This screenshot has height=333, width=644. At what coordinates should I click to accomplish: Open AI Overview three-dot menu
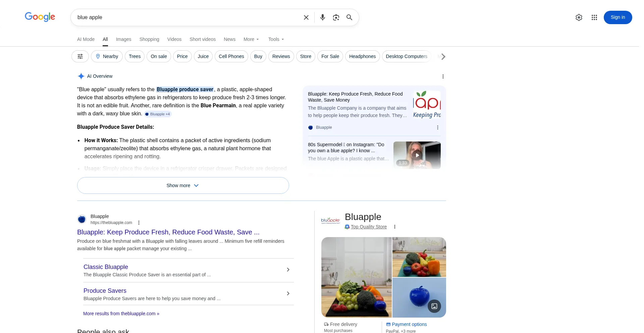click(x=443, y=76)
